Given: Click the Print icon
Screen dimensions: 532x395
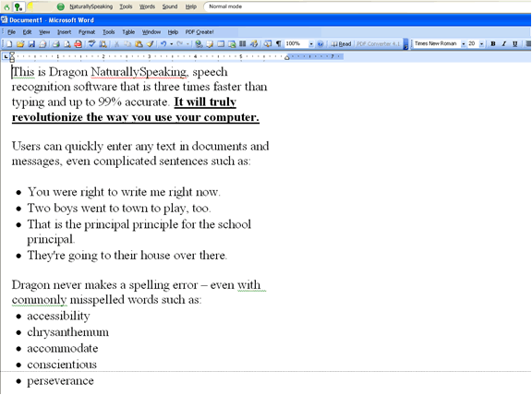Looking at the screenshot, I should click(x=56, y=43).
